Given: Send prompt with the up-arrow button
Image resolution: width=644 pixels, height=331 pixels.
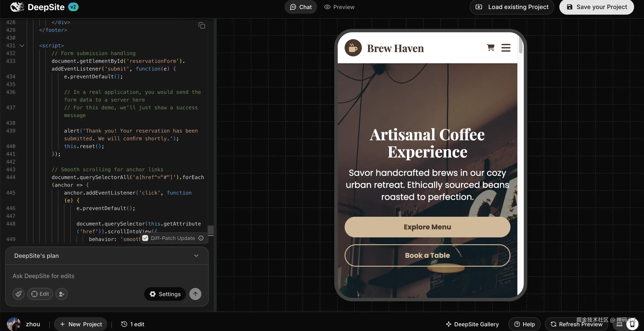Looking at the screenshot, I should point(195,294).
